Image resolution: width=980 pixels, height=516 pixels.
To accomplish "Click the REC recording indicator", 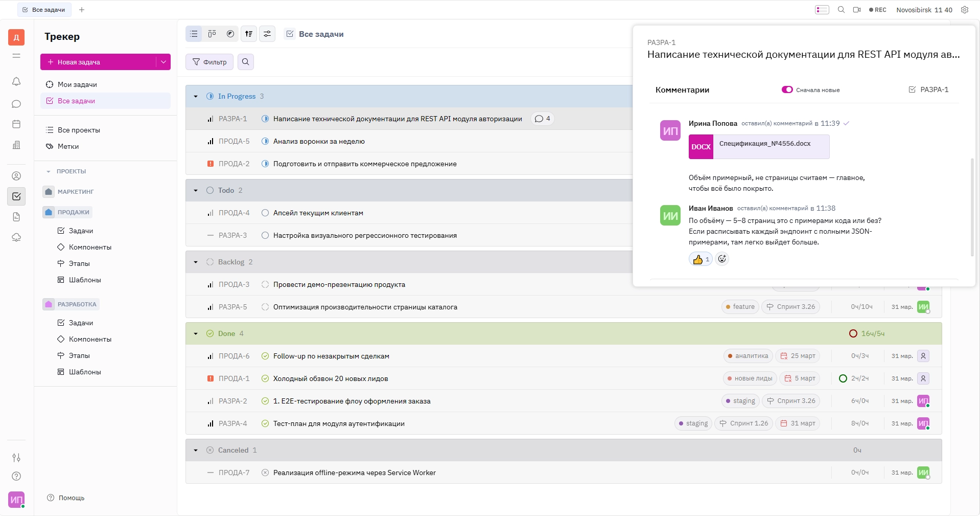I will (x=878, y=10).
